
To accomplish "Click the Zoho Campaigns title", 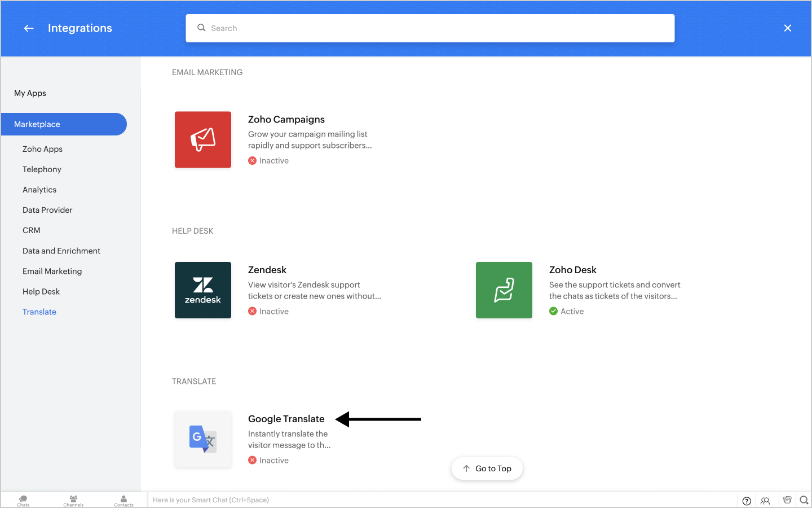I will [286, 120].
